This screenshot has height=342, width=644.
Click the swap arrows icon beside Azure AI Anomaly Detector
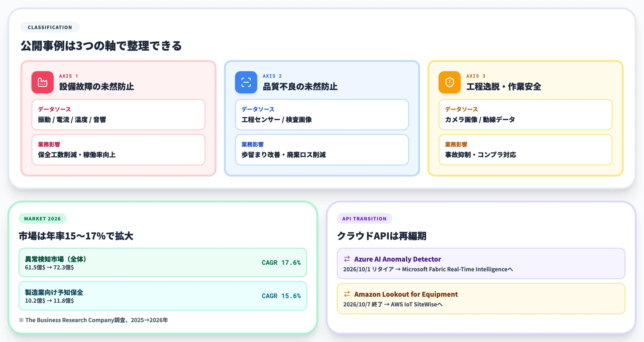point(347,259)
